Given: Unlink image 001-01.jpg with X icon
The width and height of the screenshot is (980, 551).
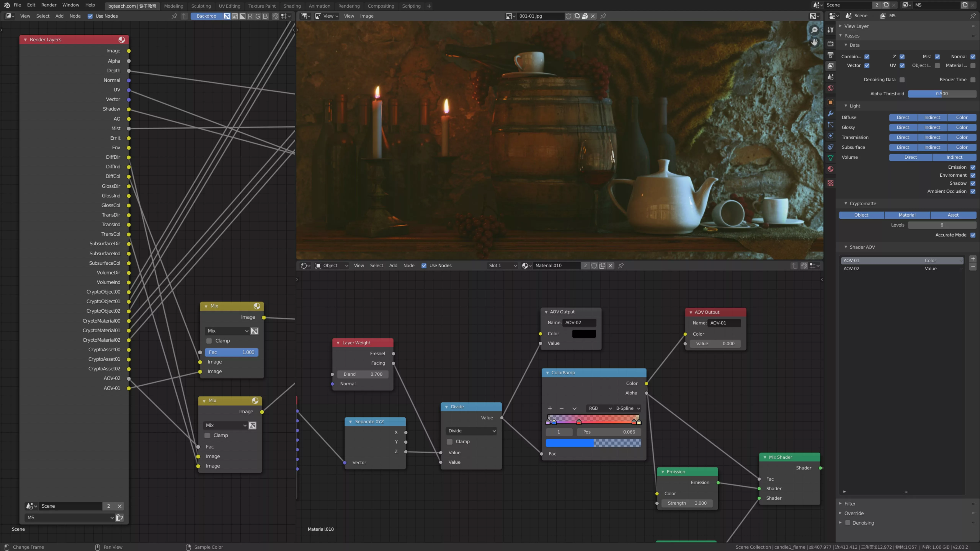Looking at the screenshot, I should (x=593, y=16).
